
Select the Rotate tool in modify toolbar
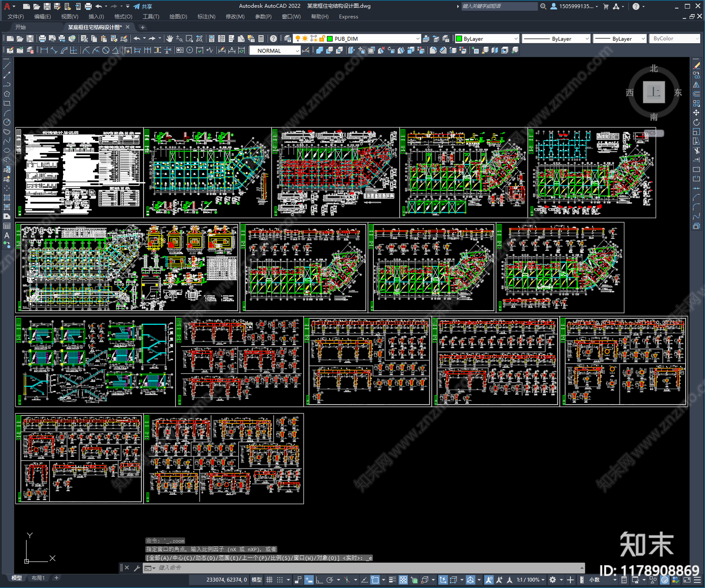(697, 122)
